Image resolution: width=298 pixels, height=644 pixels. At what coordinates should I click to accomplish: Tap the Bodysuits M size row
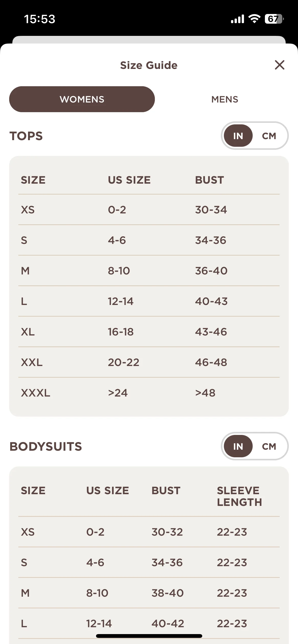click(149, 593)
